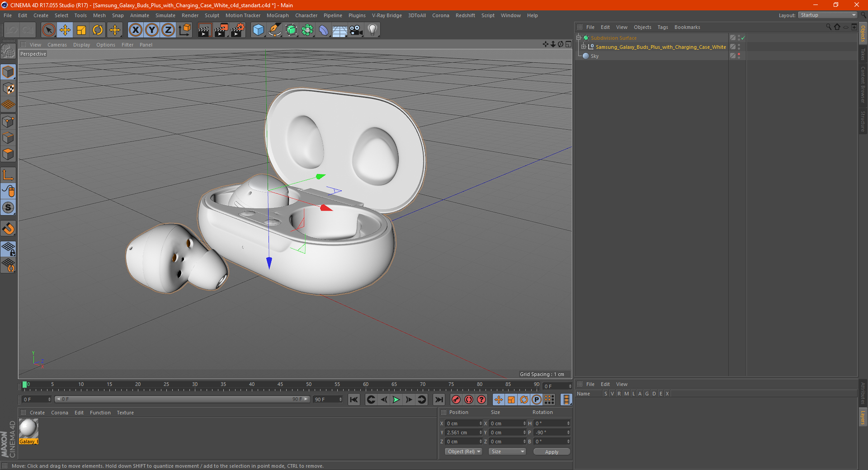The image size is (868, 470).
Task: Open the Object (Rel) dropdown
Action: point(464,451)
